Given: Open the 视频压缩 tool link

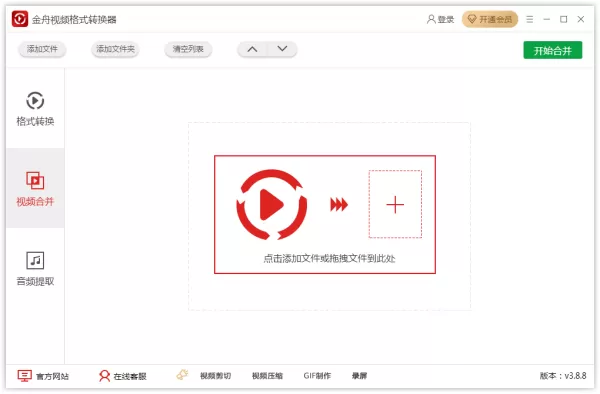Looking at the screenshot, I should 267,376.
